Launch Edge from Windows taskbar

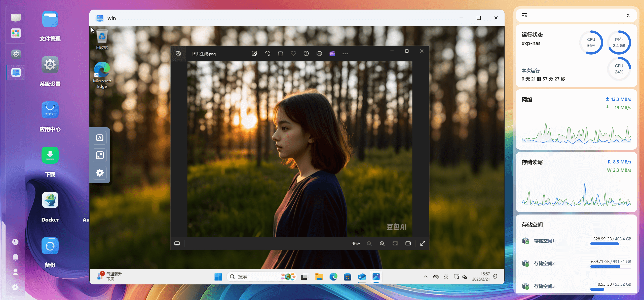333,277
